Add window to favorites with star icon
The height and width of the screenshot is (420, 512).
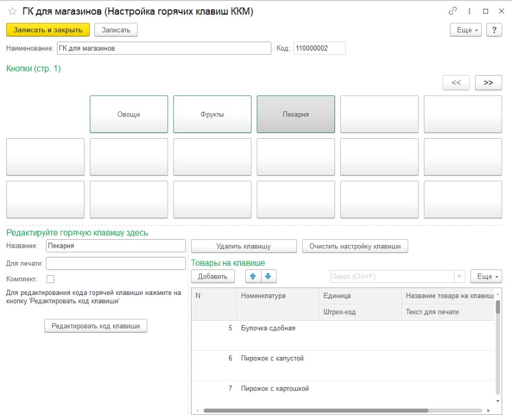(13, 11)
